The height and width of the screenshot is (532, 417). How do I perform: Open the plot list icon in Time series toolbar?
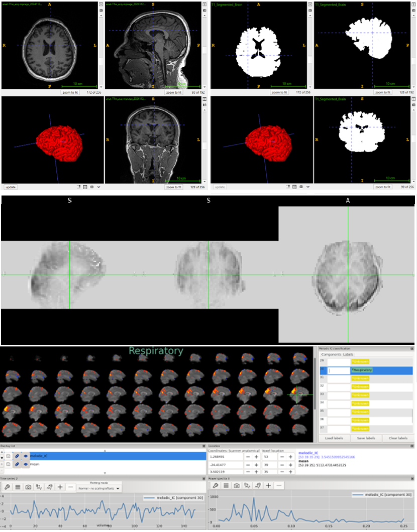[x=17, y=487]
